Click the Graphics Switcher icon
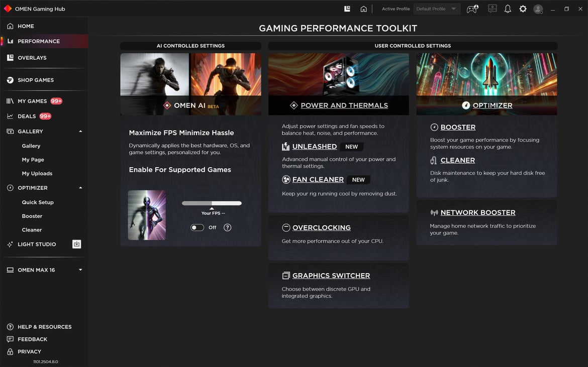The image size is (588, 367). click(x=286, y=276)
